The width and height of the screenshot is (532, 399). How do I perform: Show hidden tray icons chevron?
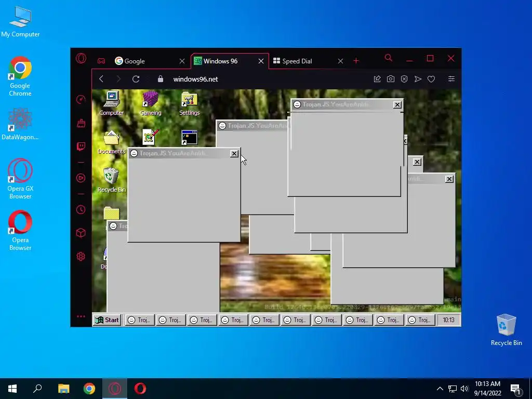pyautogui.click(x=440, y=389)
